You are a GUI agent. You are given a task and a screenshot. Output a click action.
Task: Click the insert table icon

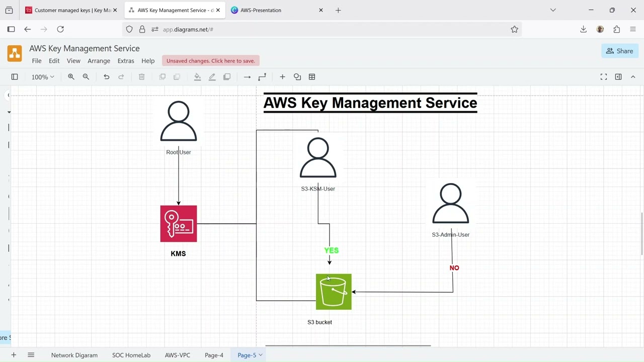click(x=312, y=77)
